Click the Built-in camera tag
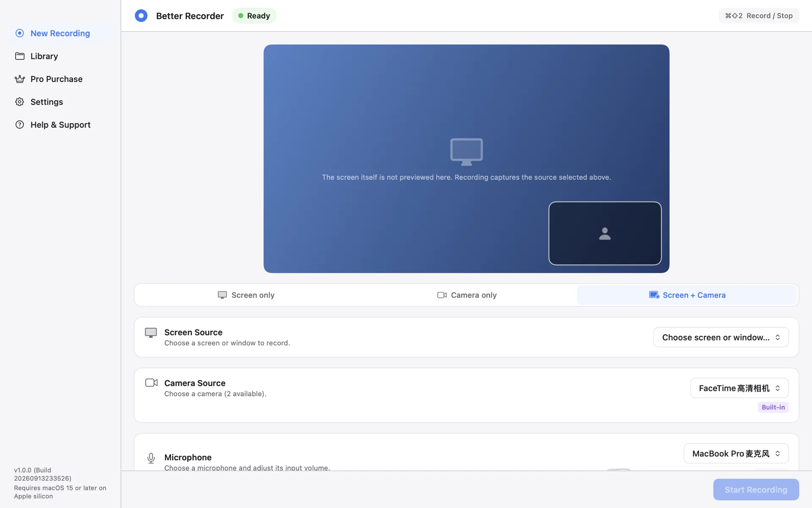Image resolution: width=812 pixels, height=508 pixels. [773, 407]
